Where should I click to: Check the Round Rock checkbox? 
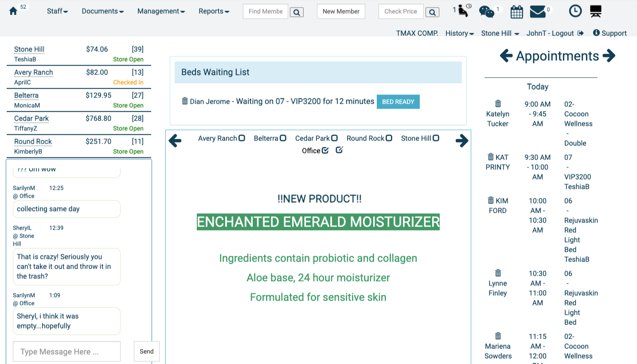pyautogui.click(x=389, y=138)
